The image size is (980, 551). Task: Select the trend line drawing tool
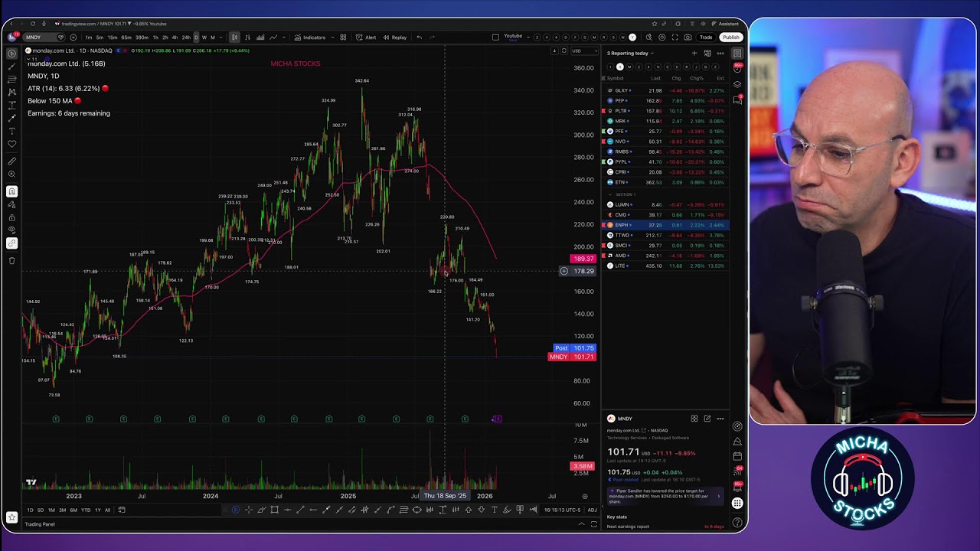pyautogui.click(x=11, y=67)
